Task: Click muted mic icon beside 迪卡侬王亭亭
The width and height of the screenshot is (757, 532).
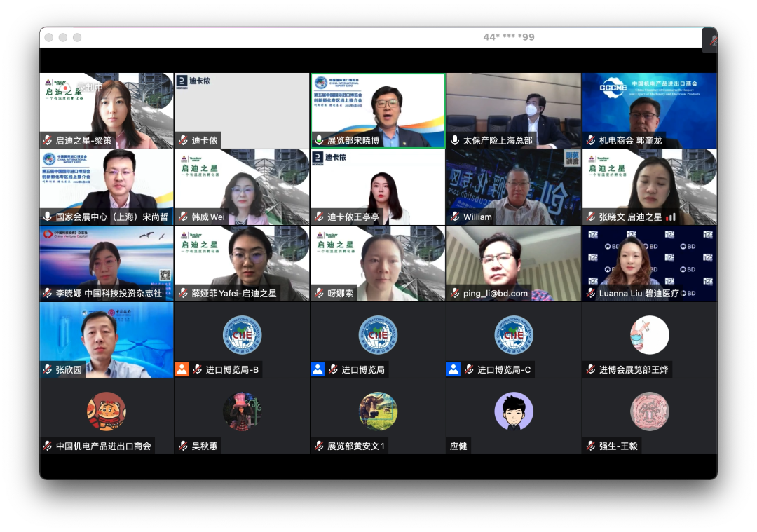Action: coord(319,217)
